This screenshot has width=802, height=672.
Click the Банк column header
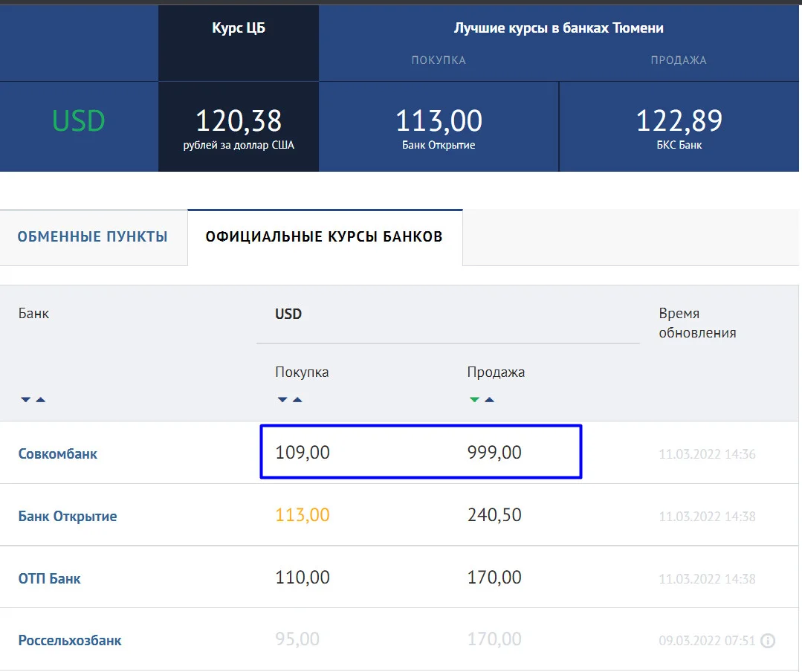pyautogui.click(x=33, y=314)
